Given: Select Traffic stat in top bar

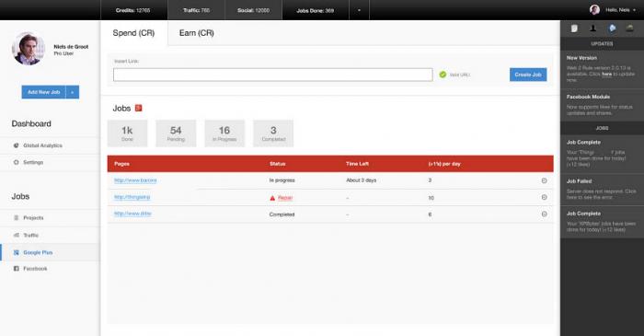Looking at the screenshot, I should pyautogui.click(x=196, y=10).
